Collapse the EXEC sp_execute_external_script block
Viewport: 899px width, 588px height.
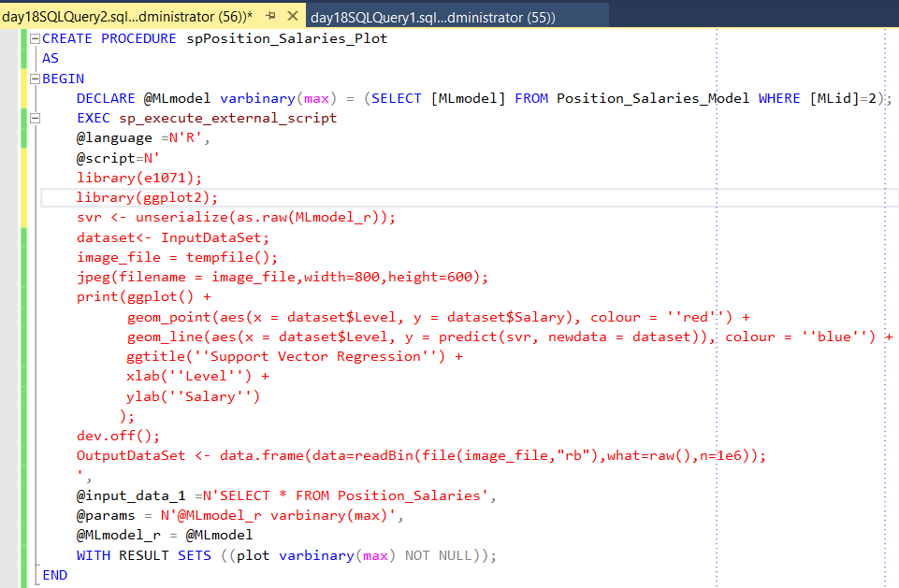tap(35, 119)
